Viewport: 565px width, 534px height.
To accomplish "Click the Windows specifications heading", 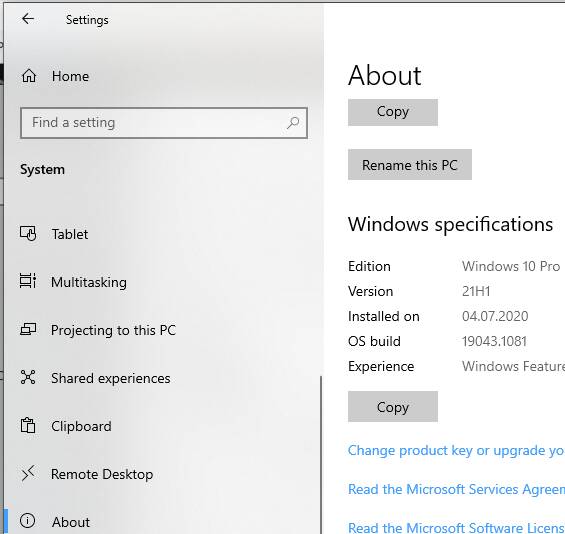I will point(450,225).
